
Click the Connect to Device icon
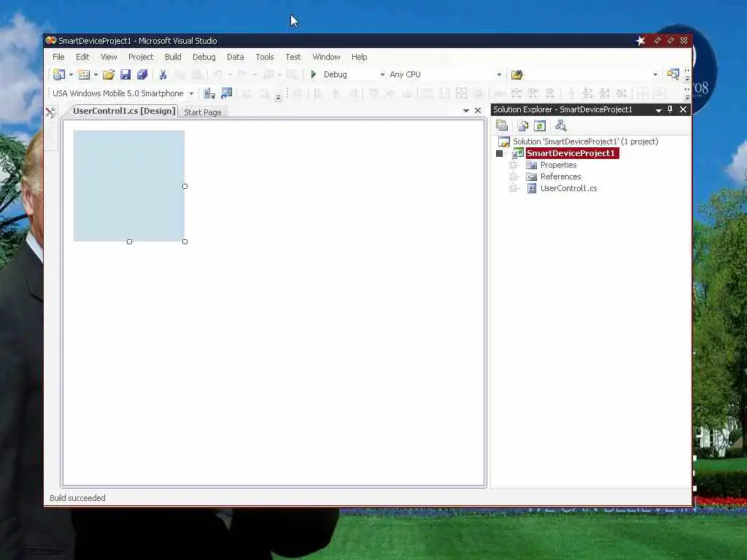pyautogui.click(x=209, y=93)
